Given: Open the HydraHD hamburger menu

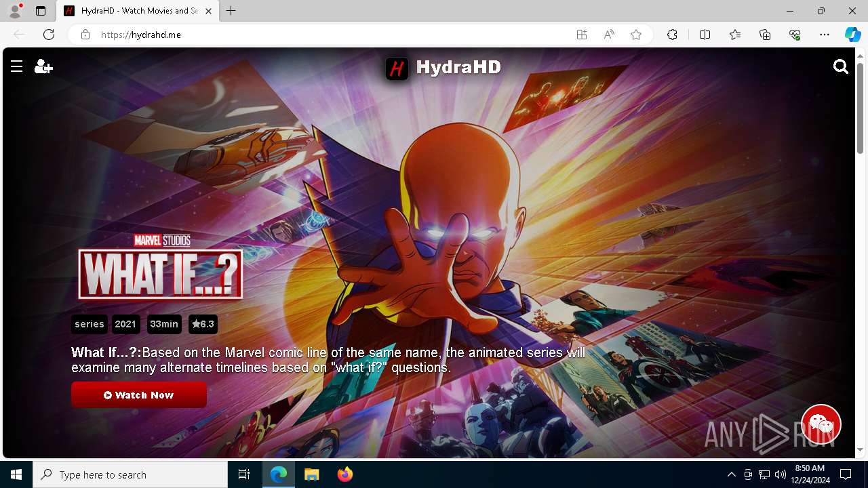Looking at the screenshot, I should pos(17,66).
